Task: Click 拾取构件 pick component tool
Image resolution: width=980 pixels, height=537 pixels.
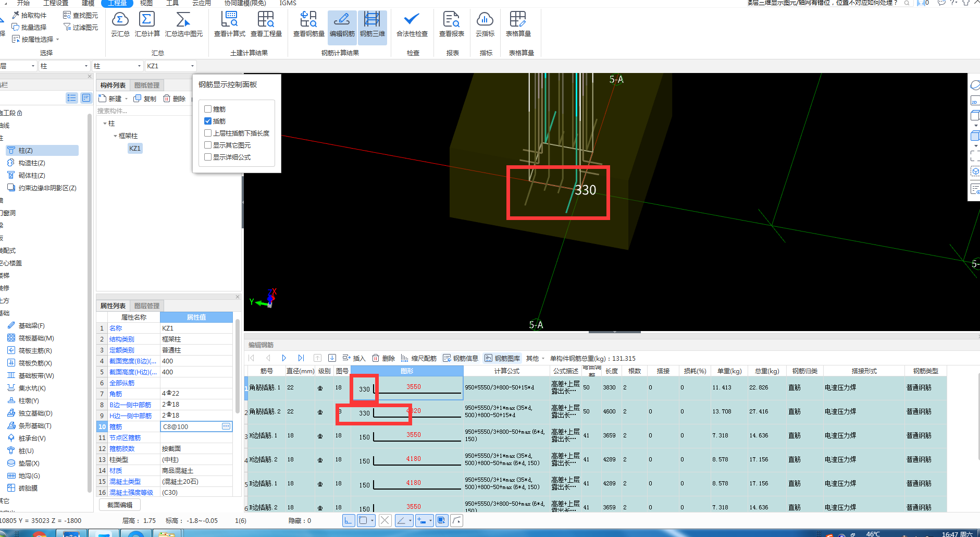Action: (x=29, y=15)
